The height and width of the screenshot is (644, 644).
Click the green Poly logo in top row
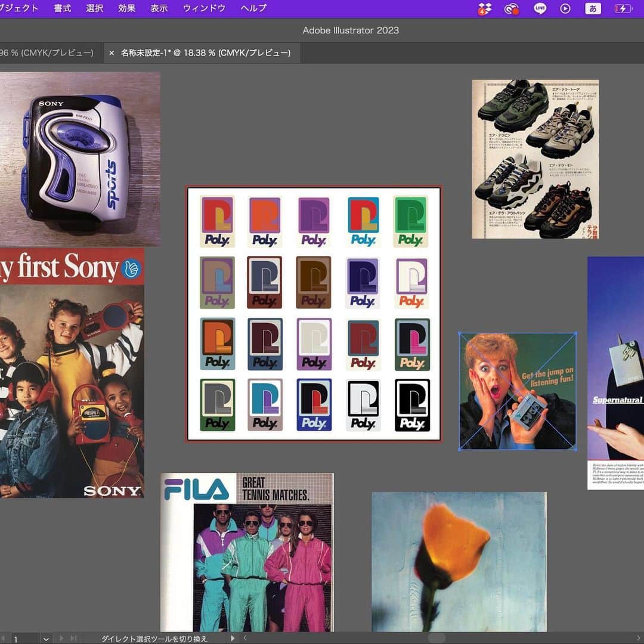pos(411,221)
